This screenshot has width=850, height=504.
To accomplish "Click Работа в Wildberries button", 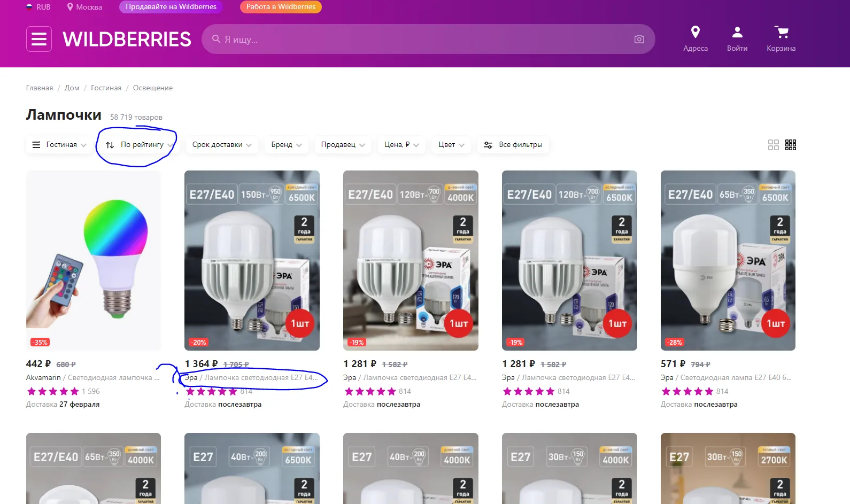I will pos(281,7).
